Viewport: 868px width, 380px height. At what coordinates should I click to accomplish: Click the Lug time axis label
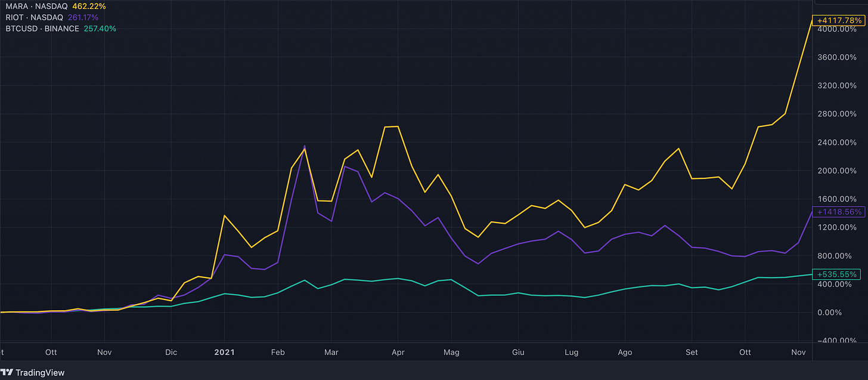pyautogui.click(x=571, y=353)
